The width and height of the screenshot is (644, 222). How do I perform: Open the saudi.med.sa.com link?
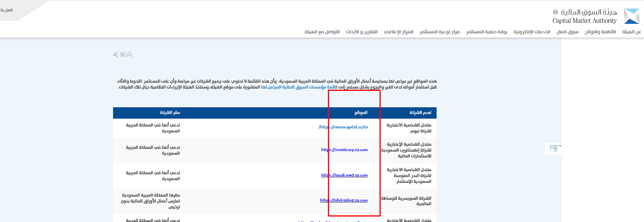pyautogui.click(x=344, y=175)
